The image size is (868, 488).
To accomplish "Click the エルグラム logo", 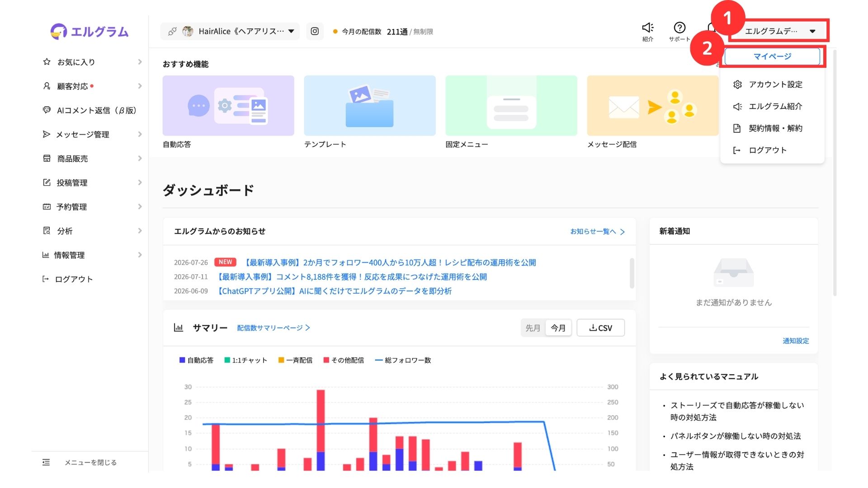I will pyautogui.click(x=90, y=31).
